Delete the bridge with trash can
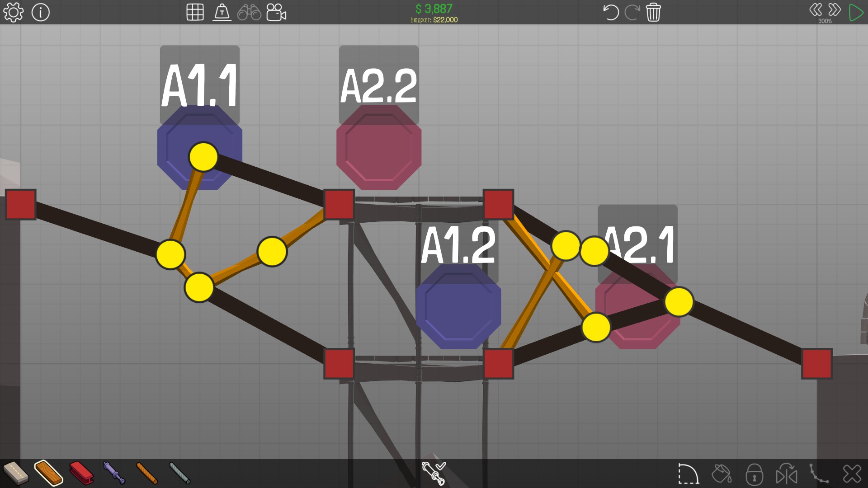868x488 pixels. pyautogui.click(x=653, y=12)
